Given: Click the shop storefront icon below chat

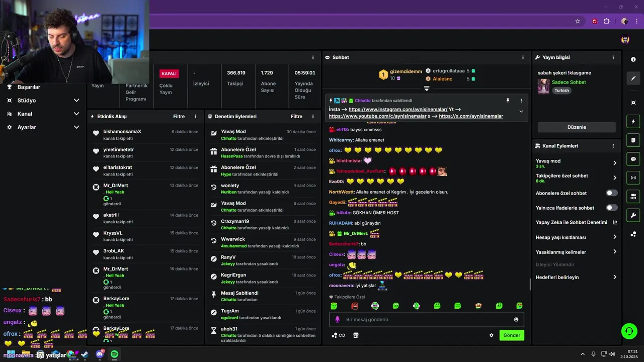Looking at the screenshot, I should coord(356,335).
